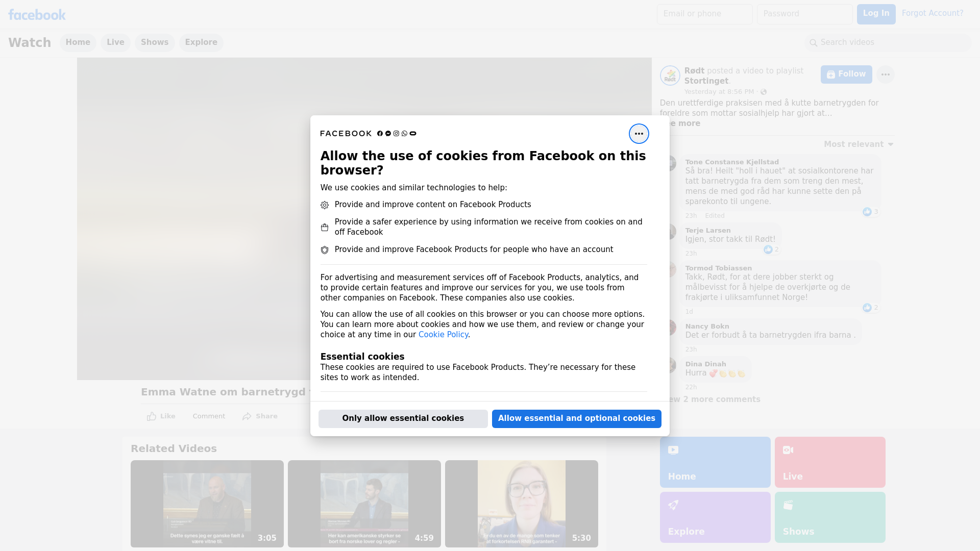Click the Rødt page profile picture
The height and width of the screenshot is (551, 980).
click(x=670, y=76)
